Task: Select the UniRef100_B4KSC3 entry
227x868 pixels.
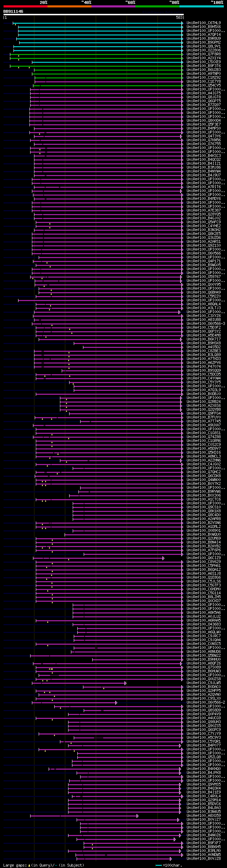Action: [204, 156]
